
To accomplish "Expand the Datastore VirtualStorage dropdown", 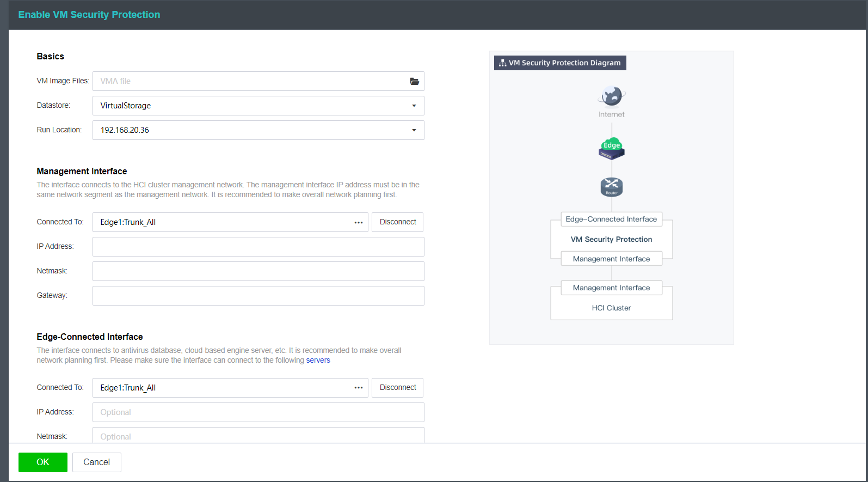I will click(x=414, y=106).
